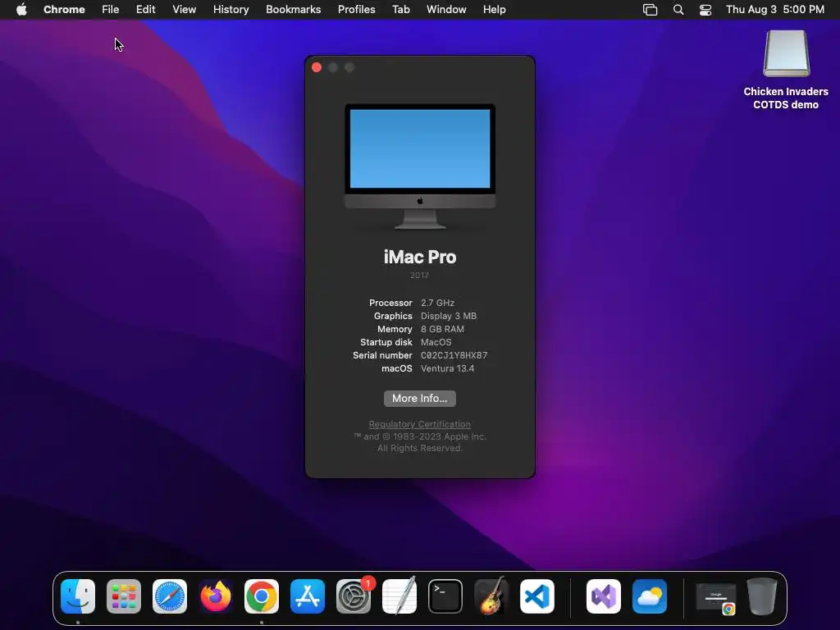Image resolution: width=840 pixels, height=630 pixels.
Task: Open the Bookmarks menu
Action: [293, 9]
